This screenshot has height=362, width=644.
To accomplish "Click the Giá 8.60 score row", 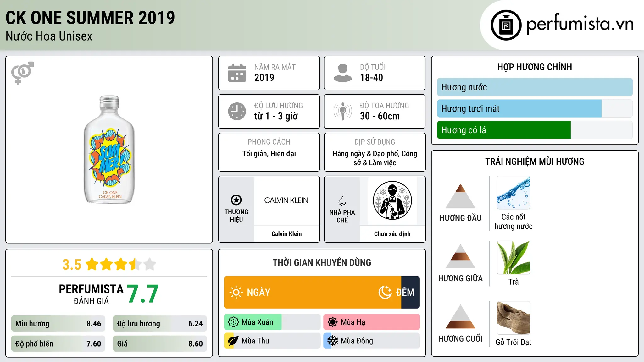I will [x=160, y=344].
